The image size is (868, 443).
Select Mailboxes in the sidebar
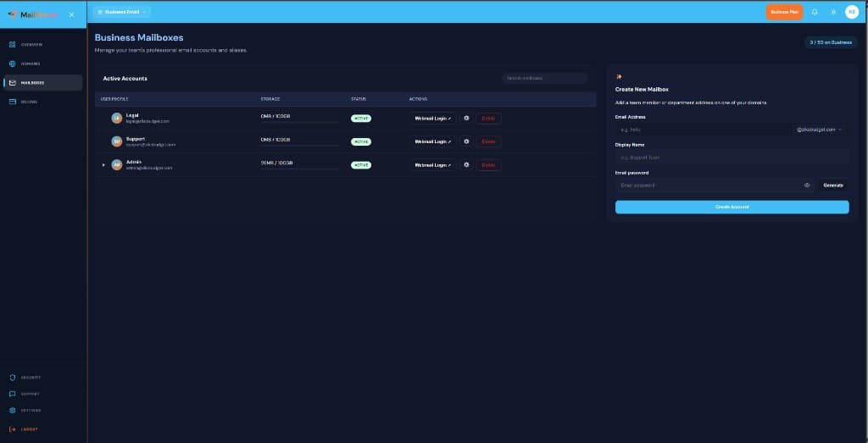(42, 83)
